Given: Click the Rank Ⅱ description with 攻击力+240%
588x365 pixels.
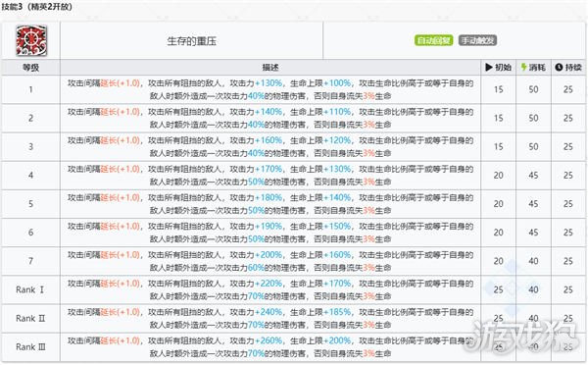Looking at the screenshot, I should 270,319.
